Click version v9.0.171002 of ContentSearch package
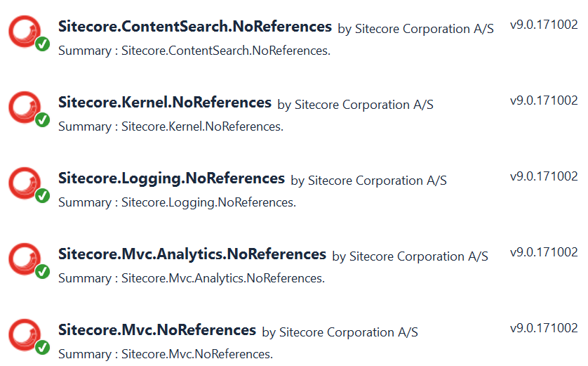588x366 pixels. point(544,25)
